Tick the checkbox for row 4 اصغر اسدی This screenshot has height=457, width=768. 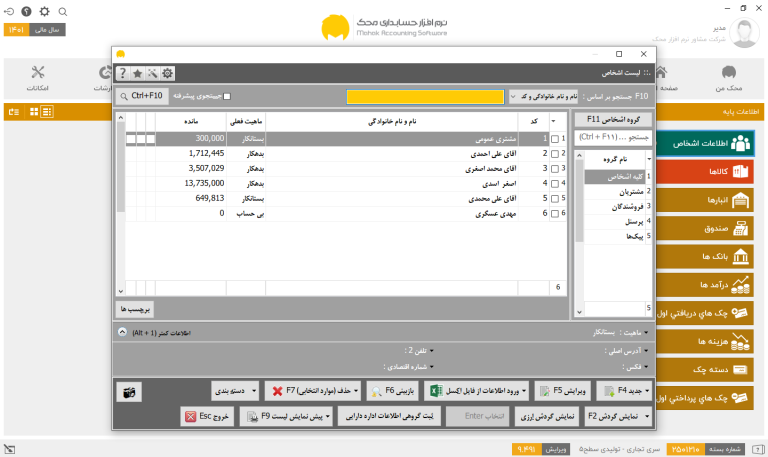[x=555, y=184]
